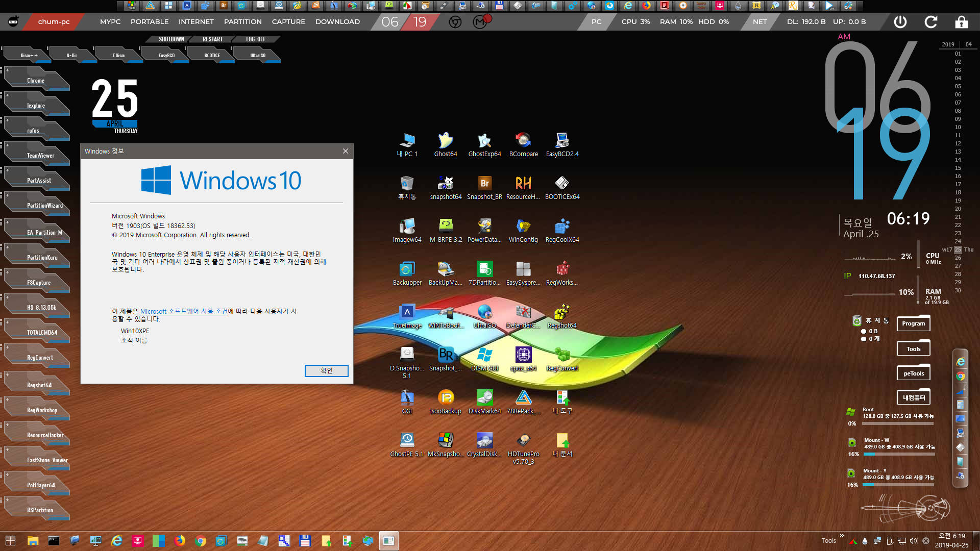
Task: Click Mount - W drive usage bar
Action: tap(898, 454)
